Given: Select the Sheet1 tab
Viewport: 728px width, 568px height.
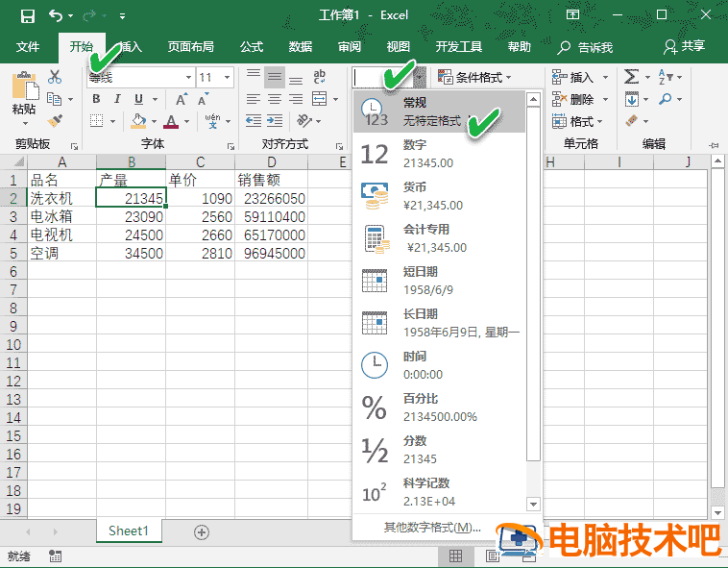Looking at the screenshot, I should tap(129, 531).
